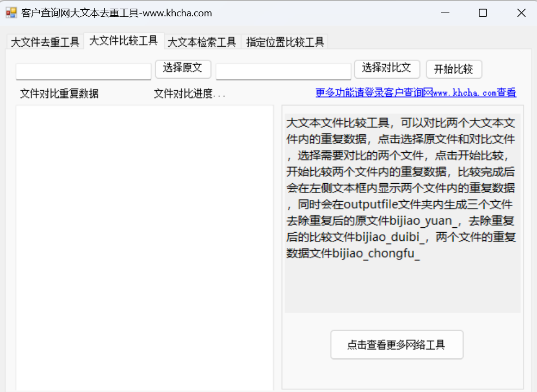
Task: Switch to the 大文件去重工具 tab
Action: pos(45,42)
